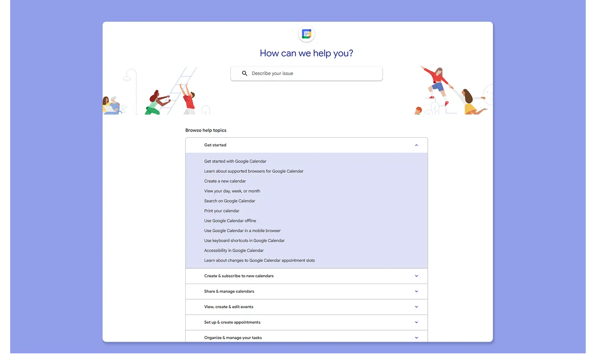Click the 'Browse help topics' heading

click(206, 130)
